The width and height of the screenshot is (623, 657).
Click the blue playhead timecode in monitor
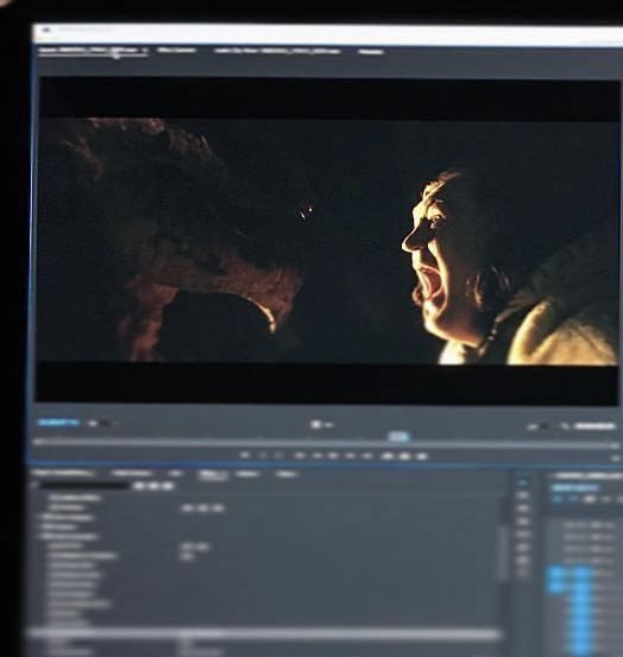pos(58,423)
